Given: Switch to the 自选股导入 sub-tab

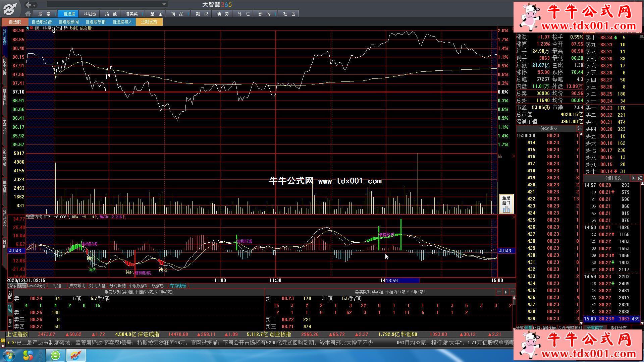Looking at the screenshot, I should pyautogui.click(x=122, y=22).
